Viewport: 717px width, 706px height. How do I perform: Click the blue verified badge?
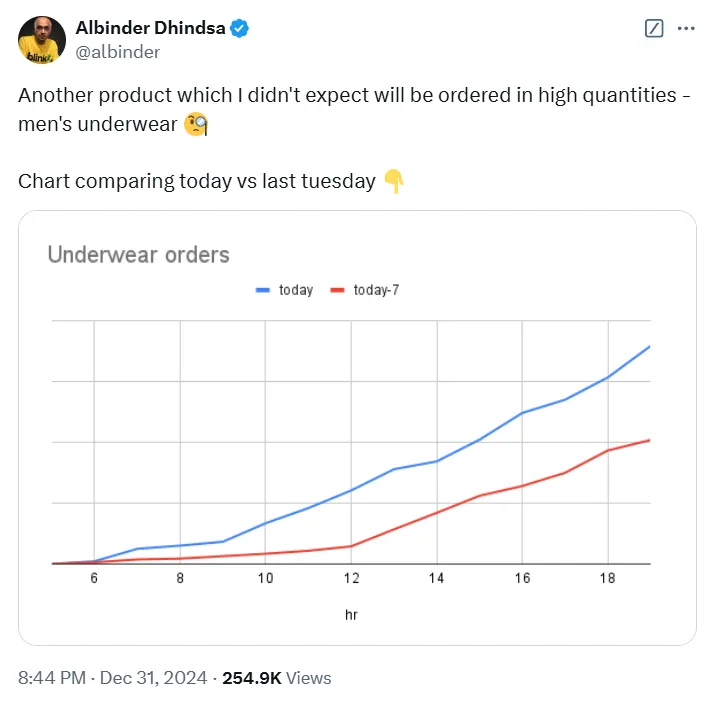point(239,29)
